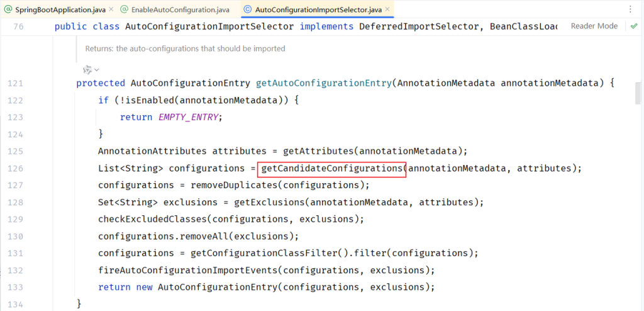Expand the dropdown arrow beside the AI icon

[x=97, y=69]
